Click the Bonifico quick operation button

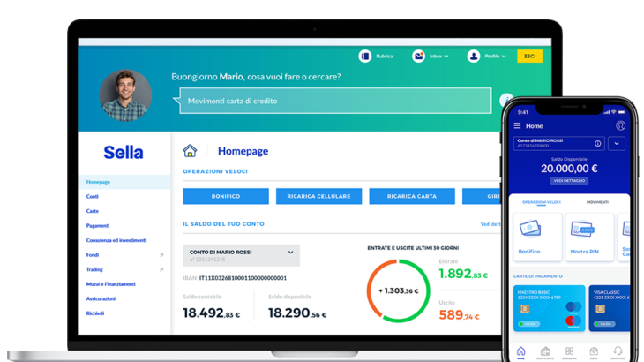pyautogui.click(x=226, y=196)
